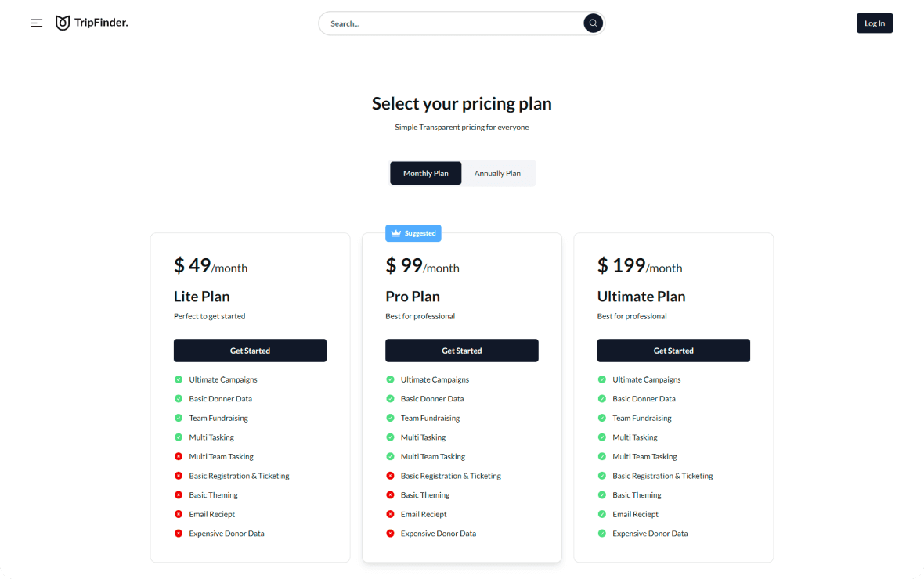924x579 pixels.
Task: Click red cross beside Lite Plan Expensive Donor Data
Action: pyautogui.click(x=179, y=533)
